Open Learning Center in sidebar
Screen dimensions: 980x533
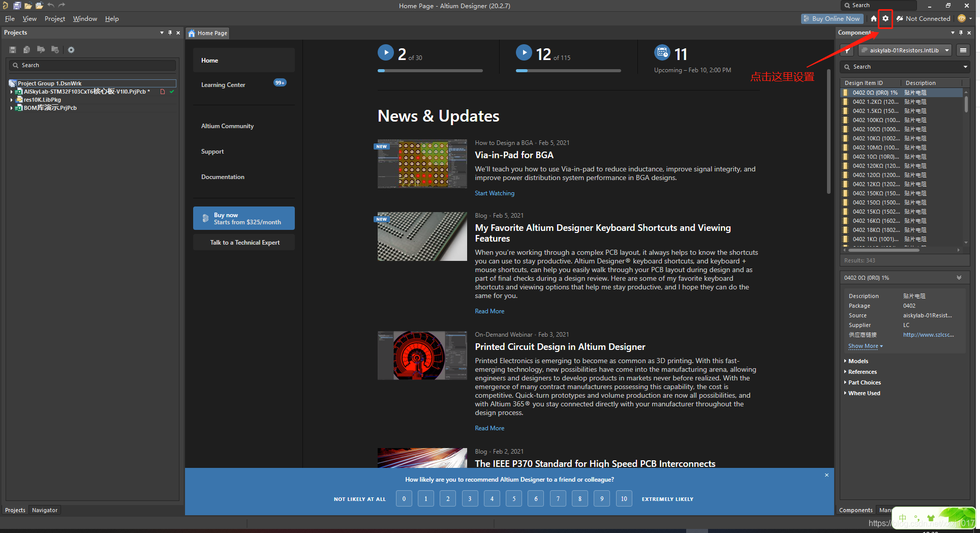pyautogui.click(x=223, y=85)
